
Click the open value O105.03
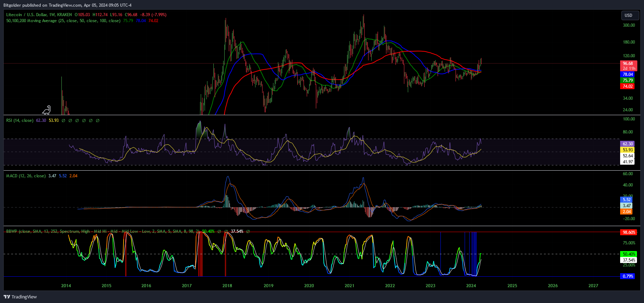pyautogui.click(x=82, y=15)
